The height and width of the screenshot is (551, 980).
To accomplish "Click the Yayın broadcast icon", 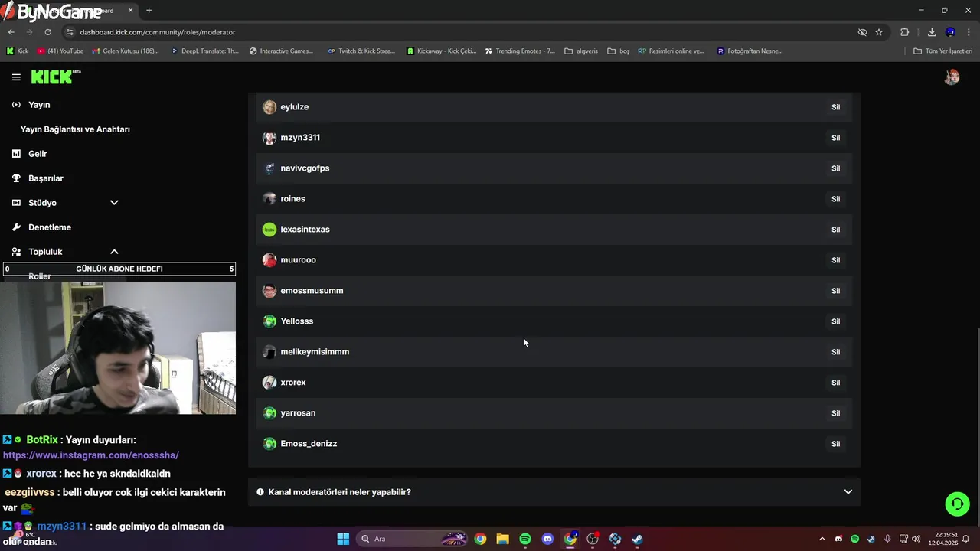I will pyautogui.click(x=16, y=105).
